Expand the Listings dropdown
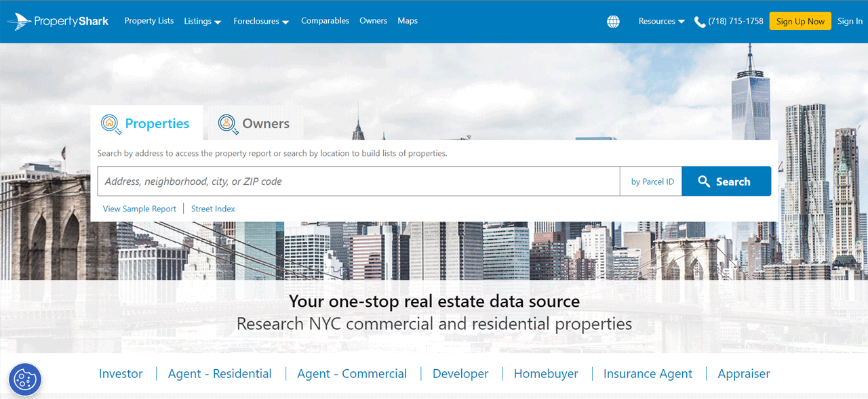868x399 pixels. [x=202, y=21]
